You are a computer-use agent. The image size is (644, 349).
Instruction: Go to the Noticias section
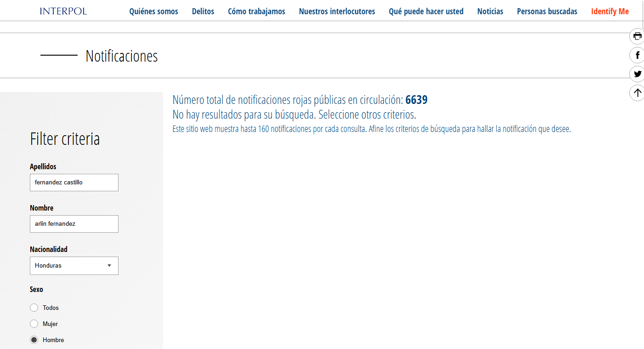[x=490, y=11]
